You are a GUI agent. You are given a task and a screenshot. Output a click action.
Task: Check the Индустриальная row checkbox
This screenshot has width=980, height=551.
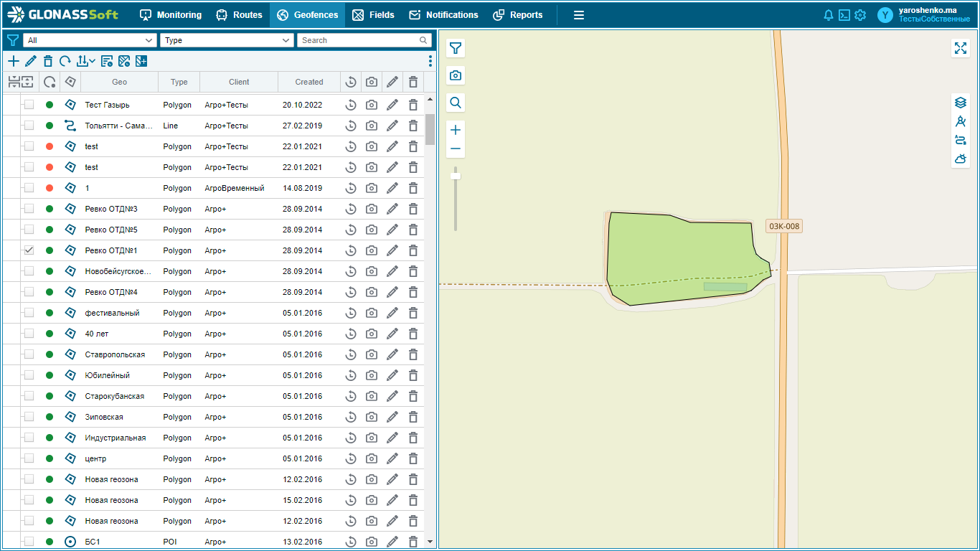(29, 438)
